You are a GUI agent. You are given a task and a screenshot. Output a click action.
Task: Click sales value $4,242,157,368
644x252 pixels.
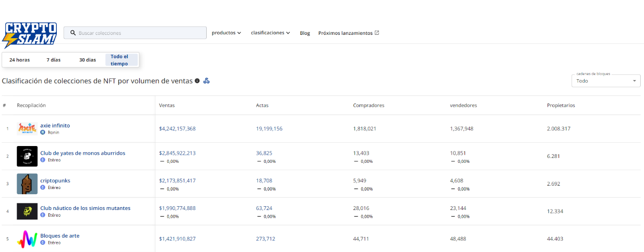177,128
